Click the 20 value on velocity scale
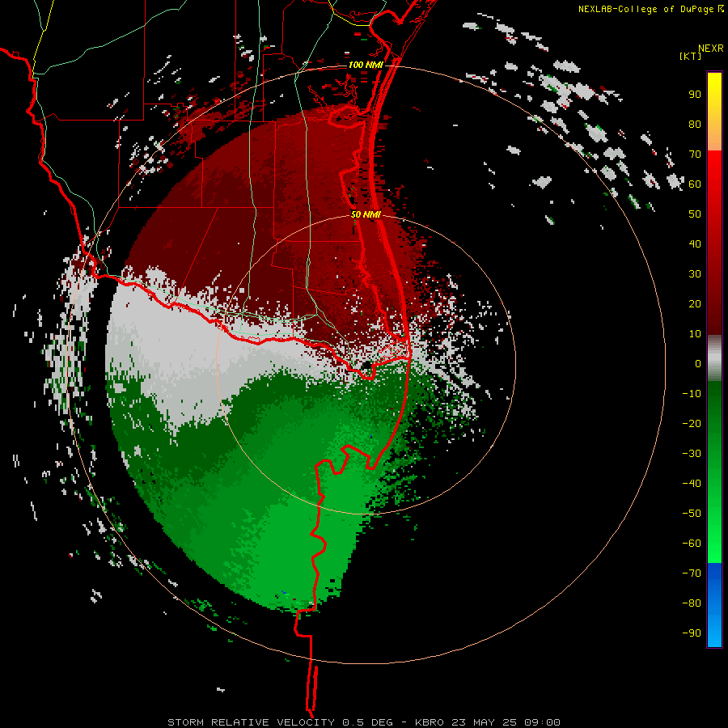Image resolution: width=728 pixels, height=728 pixels. pyautogui.click(x=695, y=304)
